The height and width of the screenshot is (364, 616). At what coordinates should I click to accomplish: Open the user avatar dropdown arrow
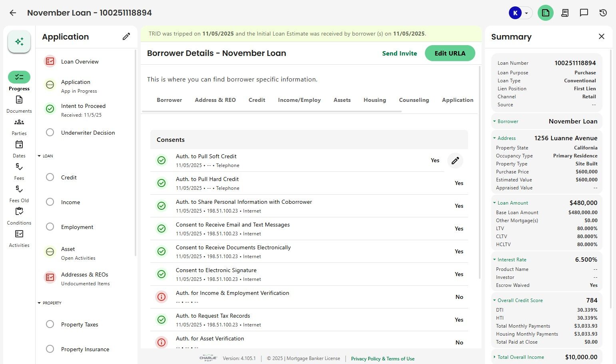pyautogui.click(x=526, y=13)
